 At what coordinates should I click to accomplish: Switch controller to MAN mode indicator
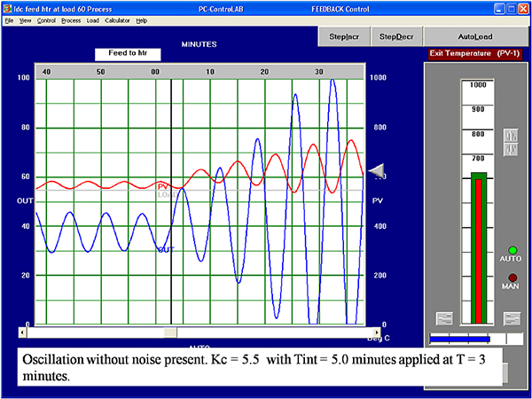pos(512,278)
